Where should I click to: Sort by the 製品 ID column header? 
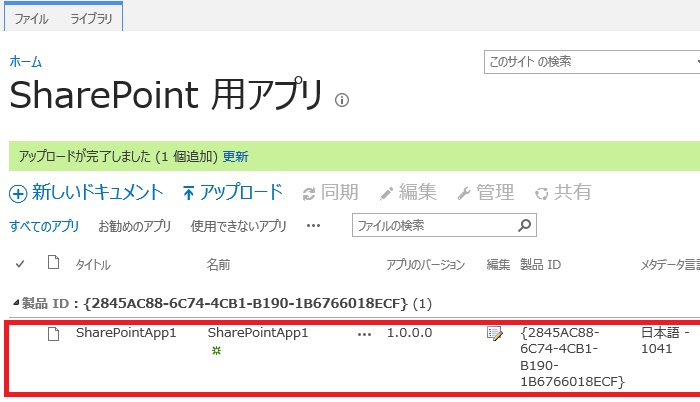(x=540, y=265)
